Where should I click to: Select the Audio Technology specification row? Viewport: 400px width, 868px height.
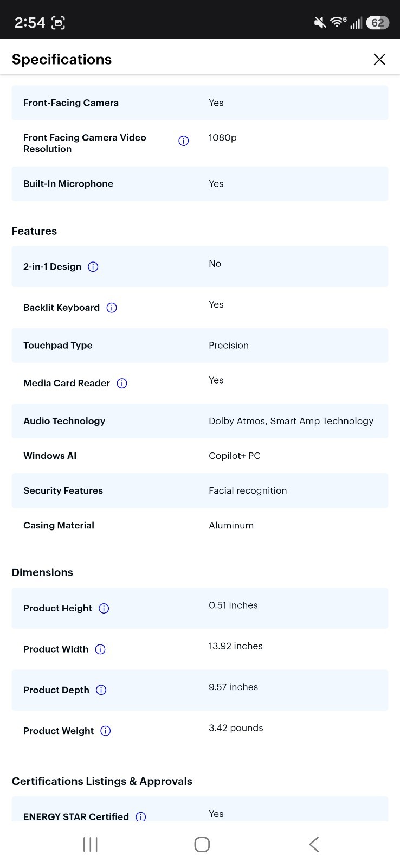[200, 421]
